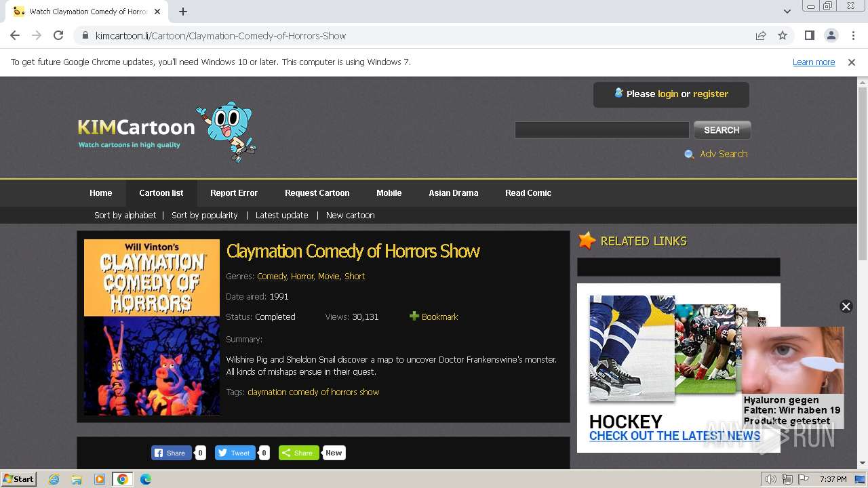Click the KIMCartoon logo

(x=136, y=131)
